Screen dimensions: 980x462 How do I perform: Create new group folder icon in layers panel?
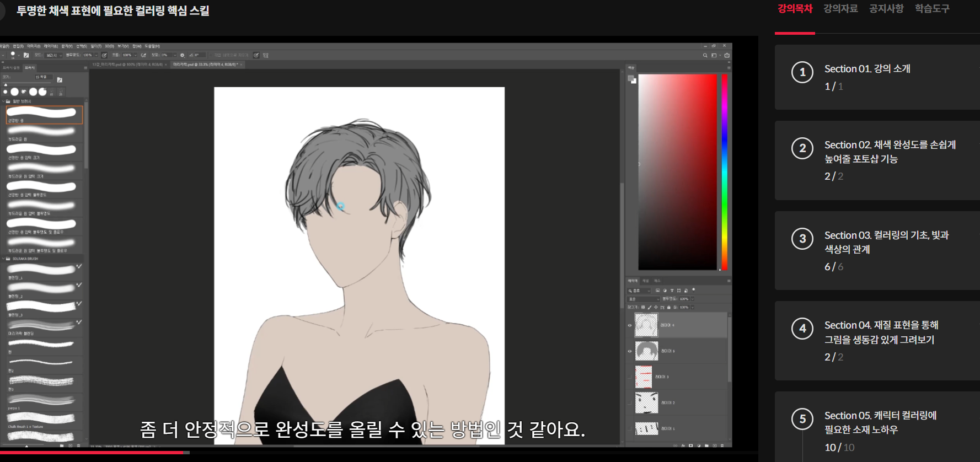[x=706, y=445]
